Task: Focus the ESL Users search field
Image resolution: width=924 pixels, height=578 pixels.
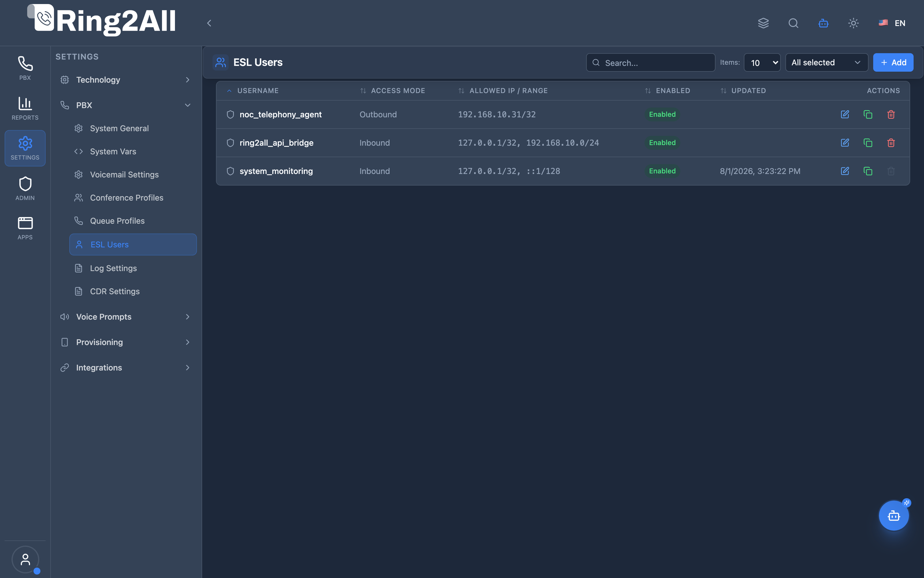Action: tap(651, 62)
